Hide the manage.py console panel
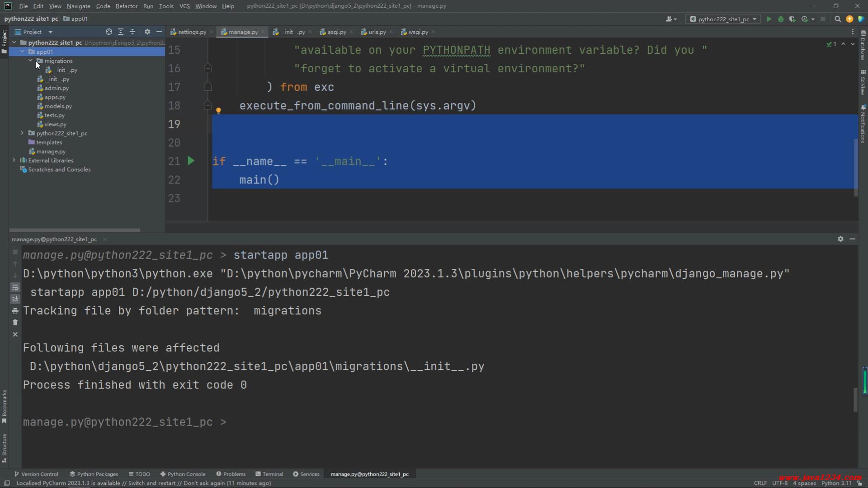Viewport: 868px width, 488px height. (852, 239)
